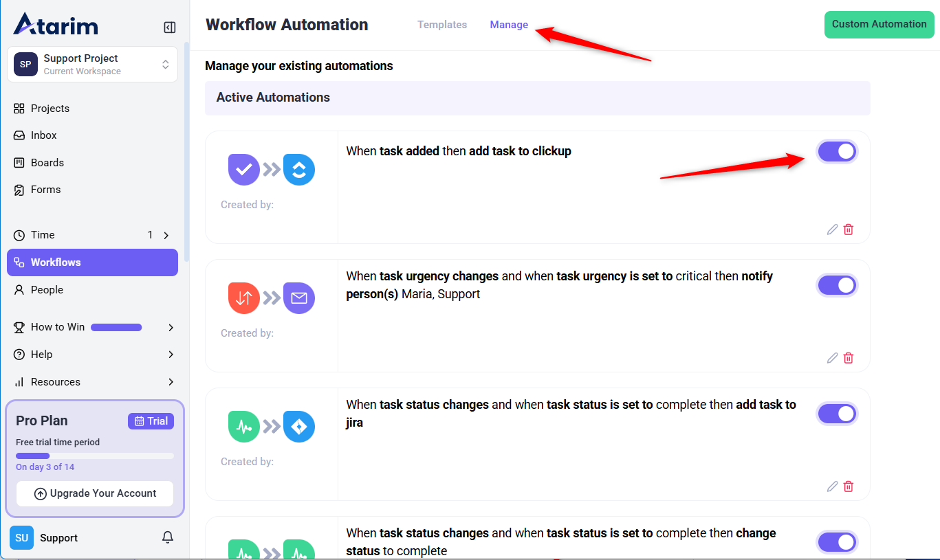
Task: Disable the add task to clickup automation
Action: click(837, 152)
